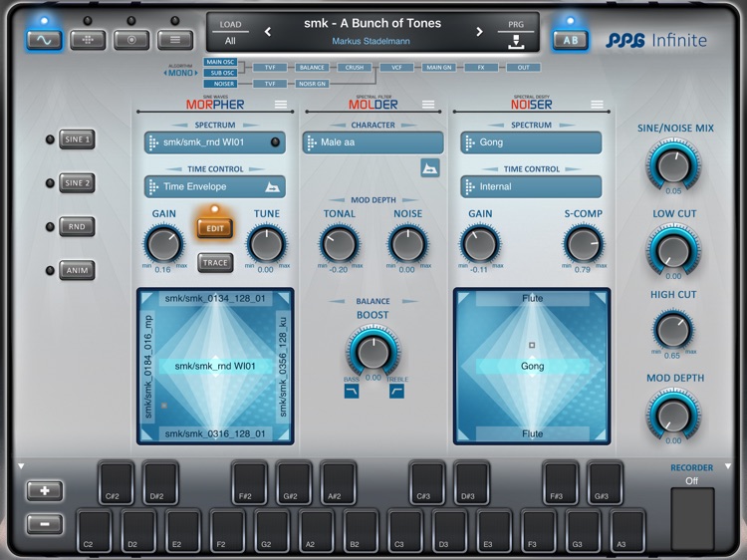The width and height of the screenshot is (747, 560).
Task: Select FX block in signal flow
Action: tap(481, 68)
